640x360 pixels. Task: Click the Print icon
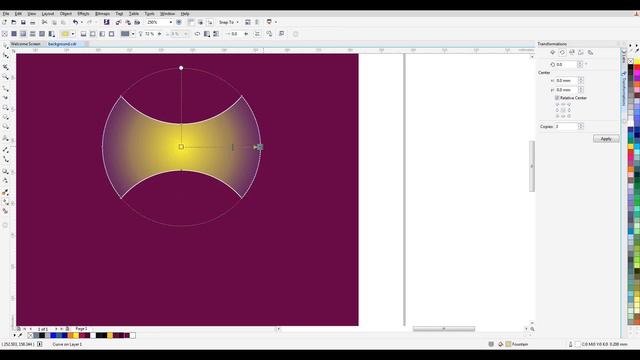click(x=33, y=22)
